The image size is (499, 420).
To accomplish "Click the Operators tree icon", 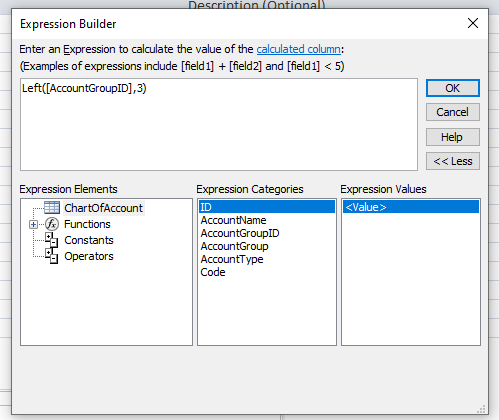I will [52, 256].
